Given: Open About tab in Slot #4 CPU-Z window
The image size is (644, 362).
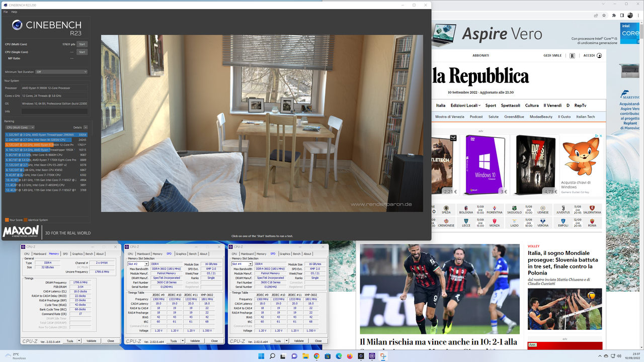Looking at the screenshot, I should [x=307, y=254].
